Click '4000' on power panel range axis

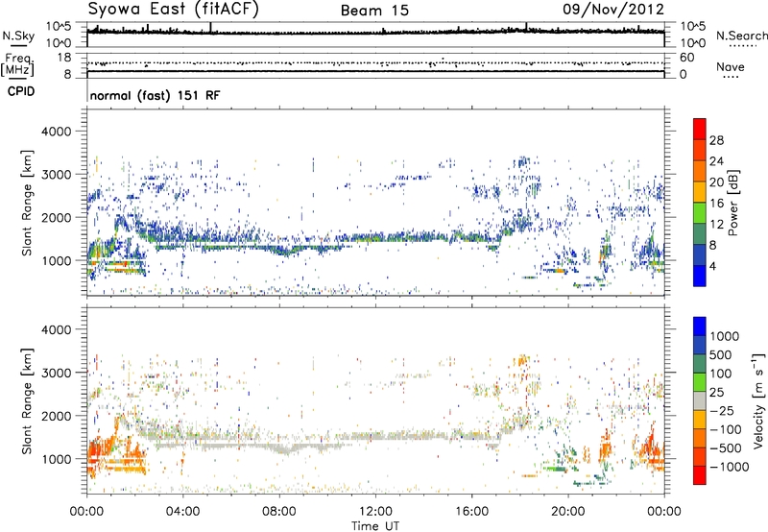point(57,132)
